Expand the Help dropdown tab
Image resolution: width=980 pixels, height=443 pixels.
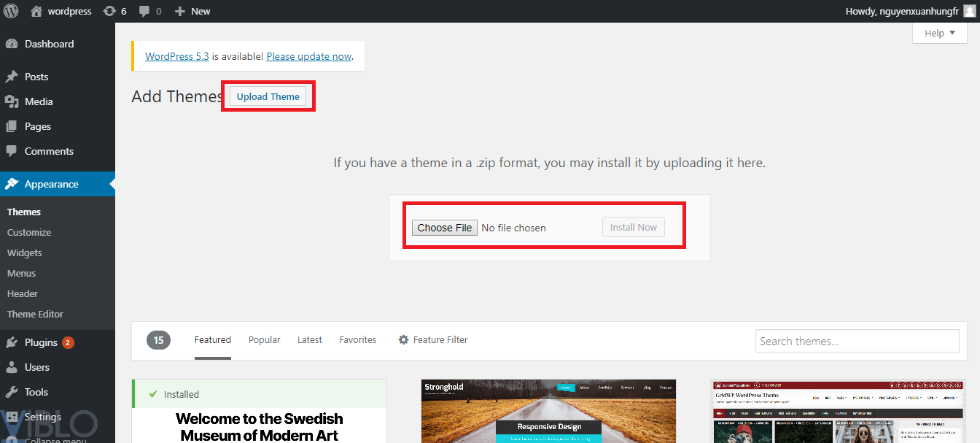click(940, 33)
